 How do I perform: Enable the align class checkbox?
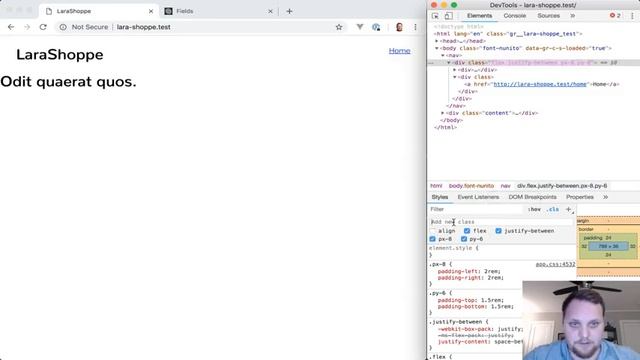coord(433,231)
